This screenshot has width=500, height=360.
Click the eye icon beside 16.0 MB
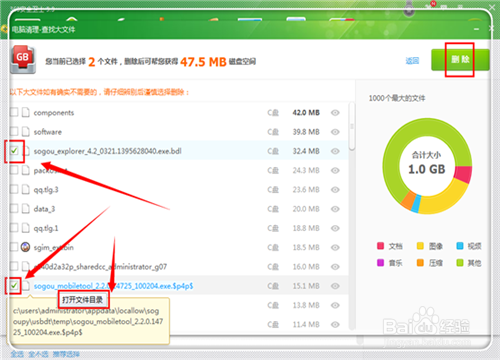[335, 267]
